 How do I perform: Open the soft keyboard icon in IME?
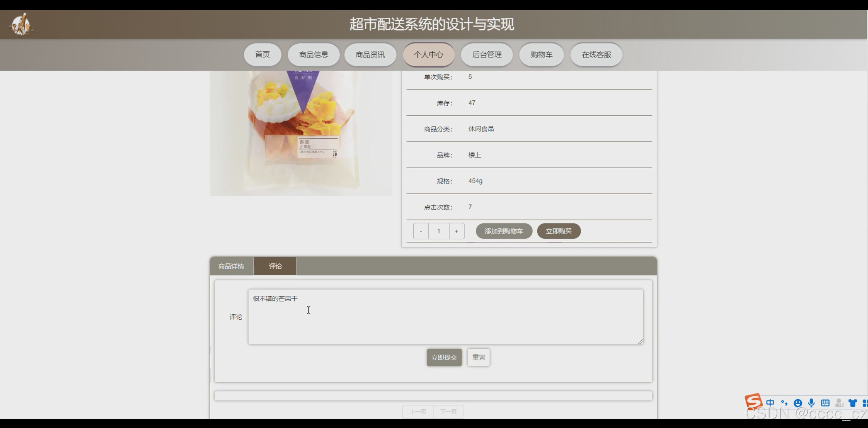(825, 403)
